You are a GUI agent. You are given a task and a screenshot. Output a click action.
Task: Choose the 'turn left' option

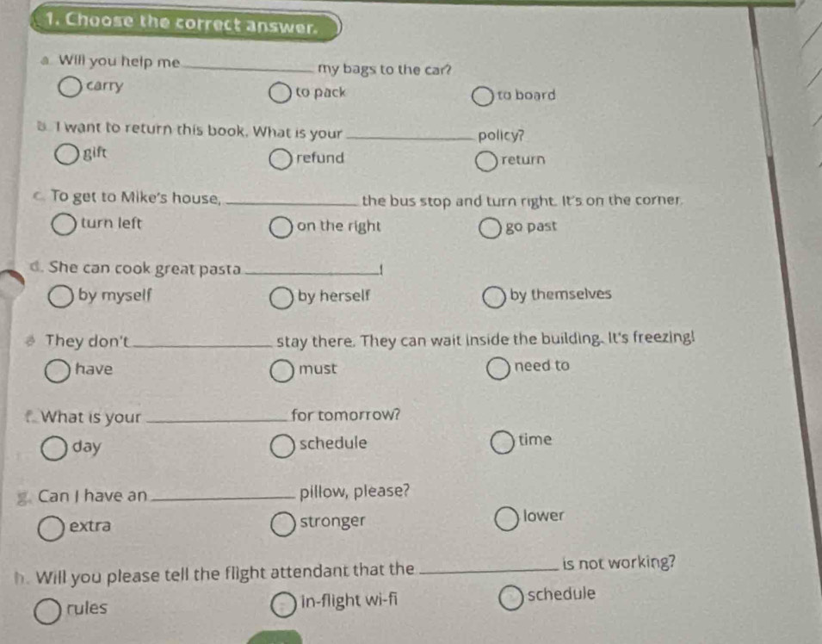coord(64,225)
